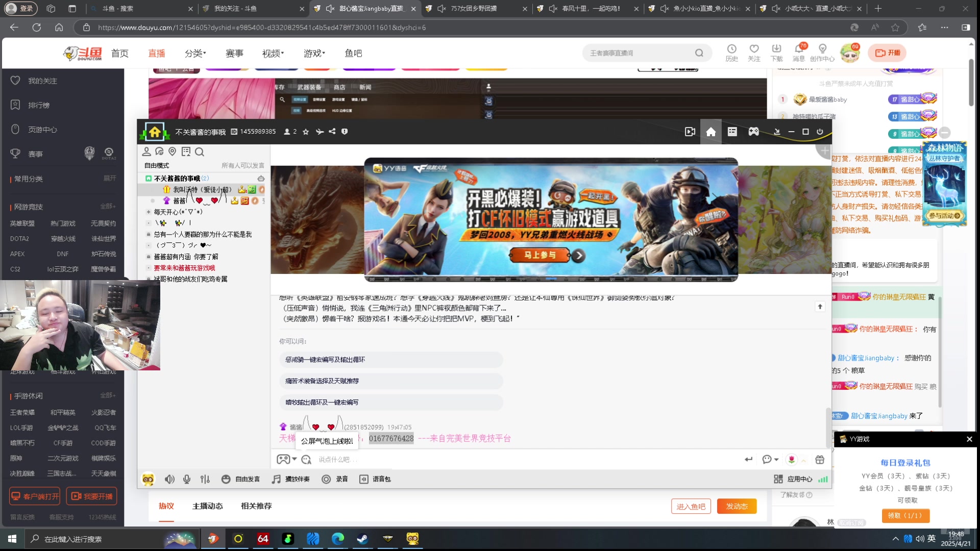Open 直播 tab in Douyu navigation

[157, 54]
